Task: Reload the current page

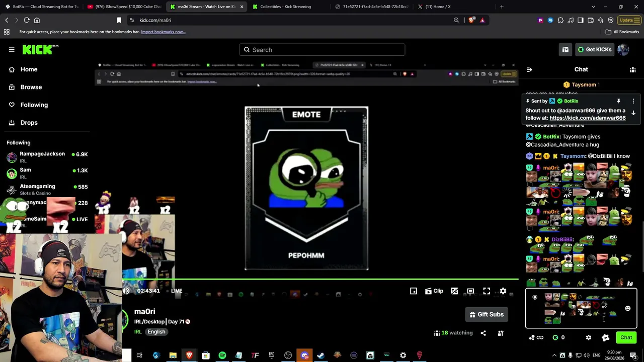Action: point(27,20)
